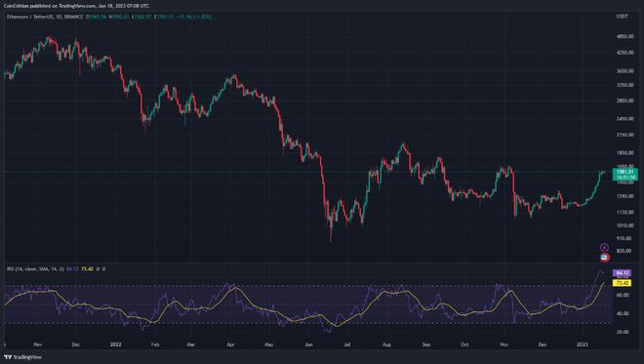Click the 60.00 RSI axis label

623,295
